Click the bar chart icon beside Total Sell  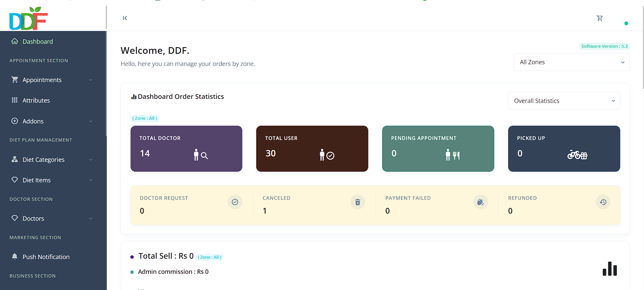(x=609, y=269)
